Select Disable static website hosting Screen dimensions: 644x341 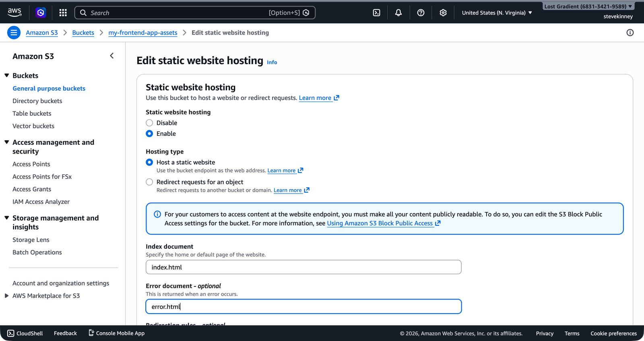[149, 123]
